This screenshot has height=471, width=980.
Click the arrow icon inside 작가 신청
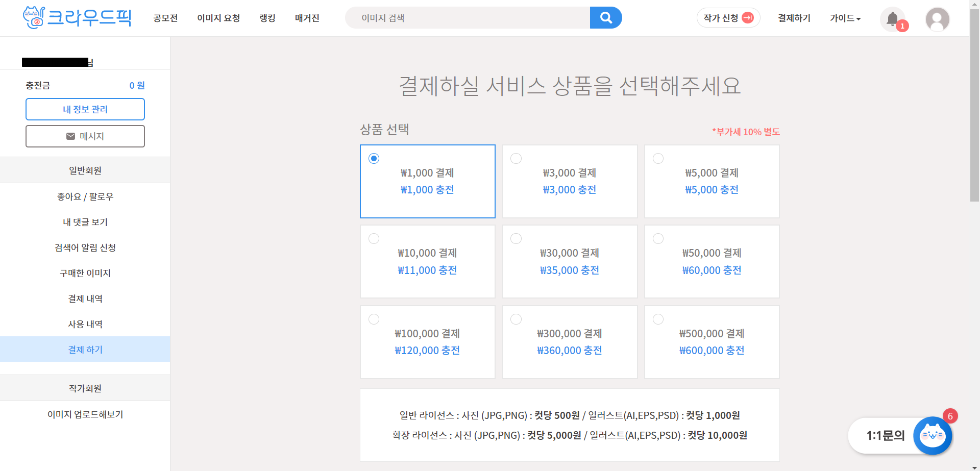click(748, 17)
